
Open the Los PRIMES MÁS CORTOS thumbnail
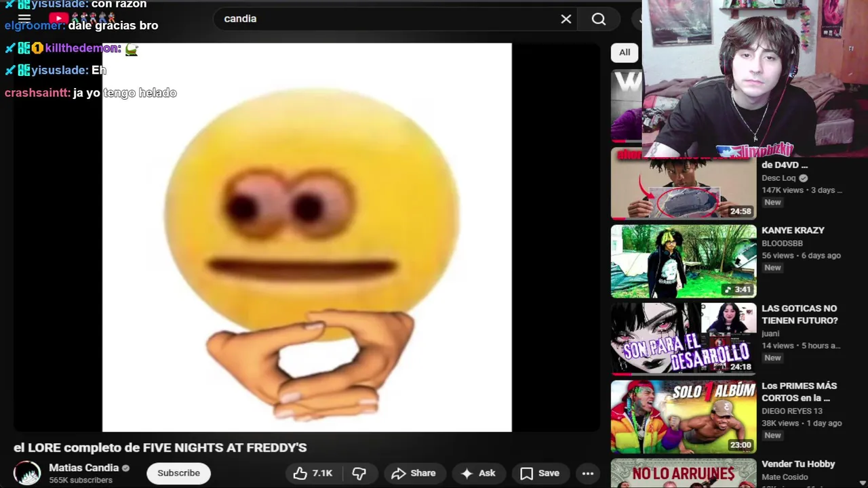coord(684,416)
